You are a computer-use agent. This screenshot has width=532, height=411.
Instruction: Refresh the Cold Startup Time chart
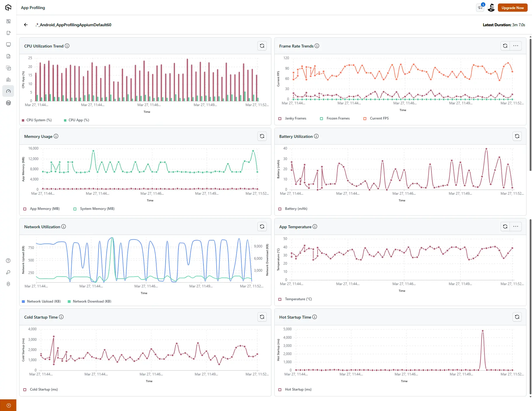pyautogui.click(x=262, y=317)
